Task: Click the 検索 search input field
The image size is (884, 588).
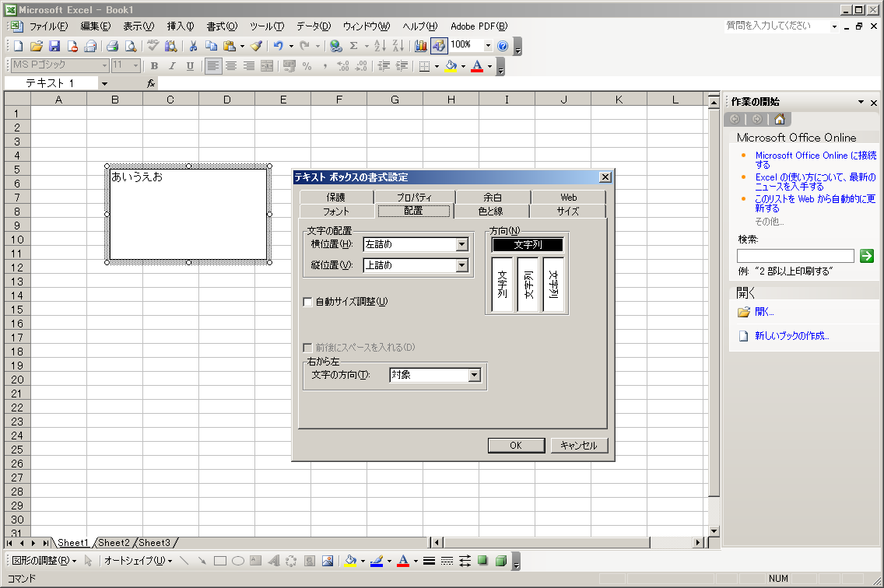Action: point(795,256)
